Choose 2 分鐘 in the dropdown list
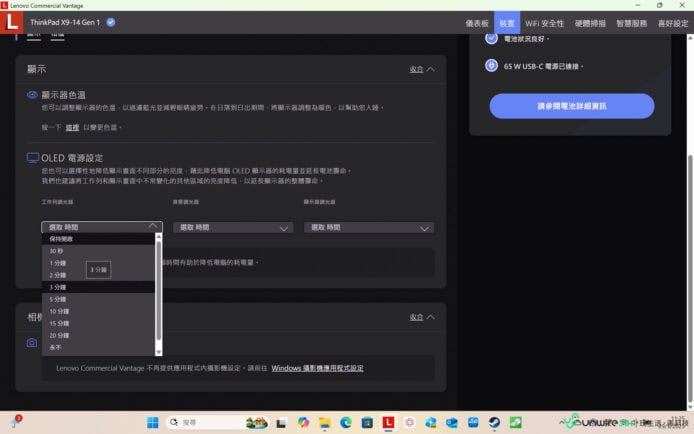Viewport: 694px width, 434px height. 98,275
